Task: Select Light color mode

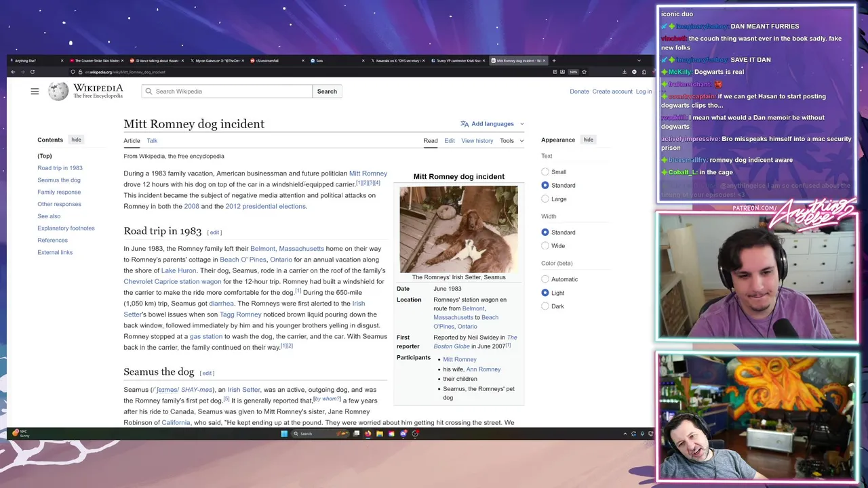Action: tap(545, 293)
